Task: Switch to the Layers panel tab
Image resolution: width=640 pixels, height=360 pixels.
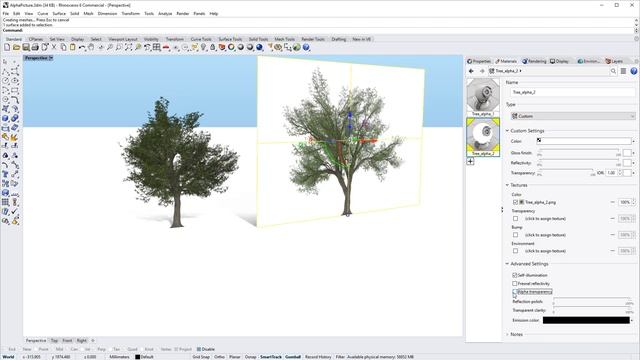Action: tap(614, 61)
